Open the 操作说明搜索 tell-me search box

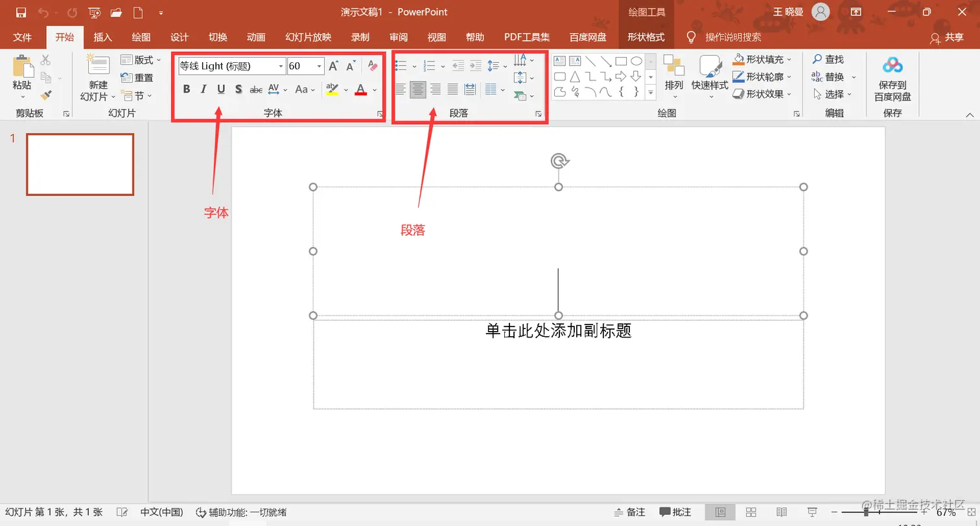[733, 37]
